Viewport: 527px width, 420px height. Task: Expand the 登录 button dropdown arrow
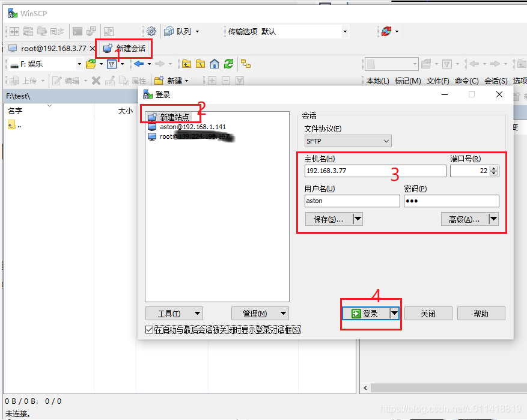tap(394, 314)
